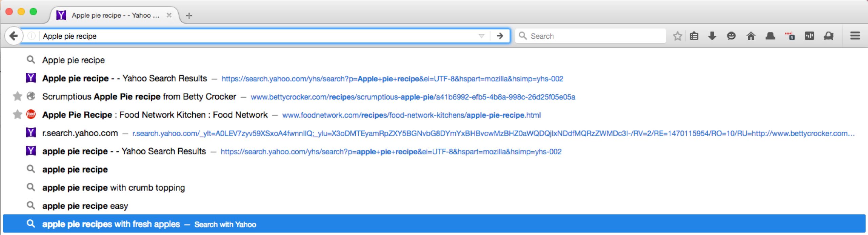This screenshot has height=235, width=868.
Task: Open the Hello chat smiley icon
Action: [x=731, y=36]
